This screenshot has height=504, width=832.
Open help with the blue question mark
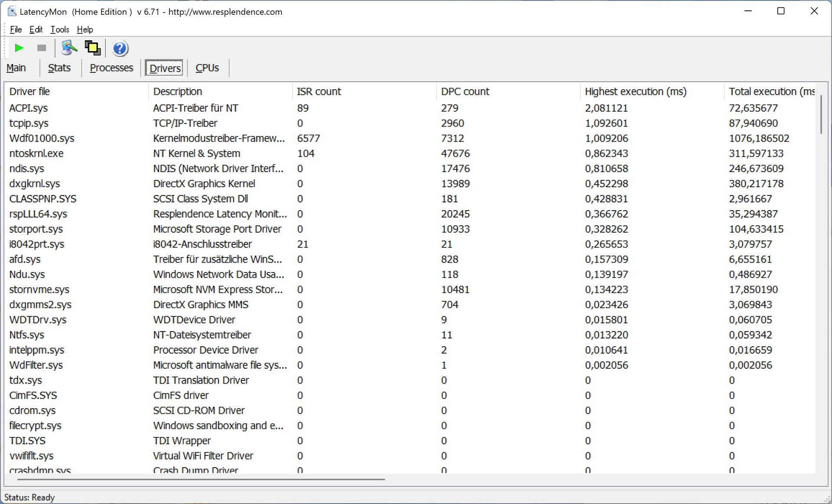pyautogui.click(x=120, y=48)
